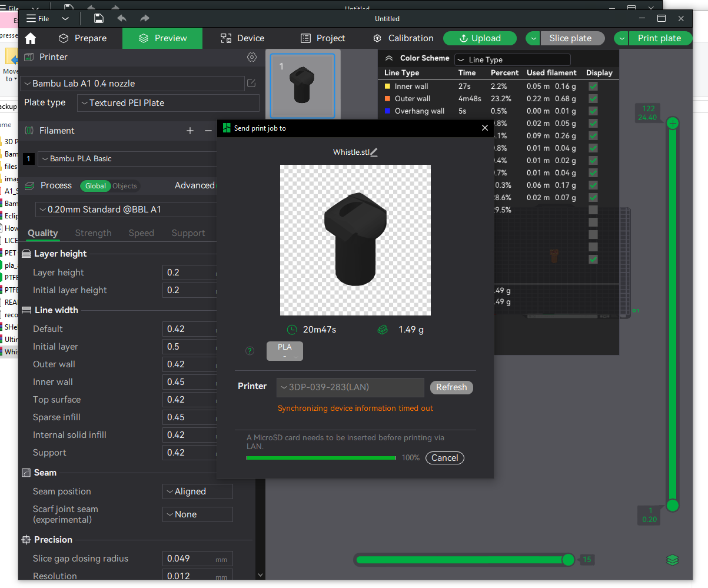The image size is (708, 588).
Task: Open the Line Type color scheme dropdown
Action: [513, 60]
